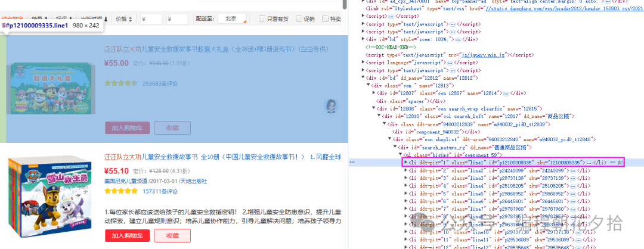Open the customer service avatar icon
This screenshot has height=249, width=644.
pyautogui.click(x=331, y=106)
